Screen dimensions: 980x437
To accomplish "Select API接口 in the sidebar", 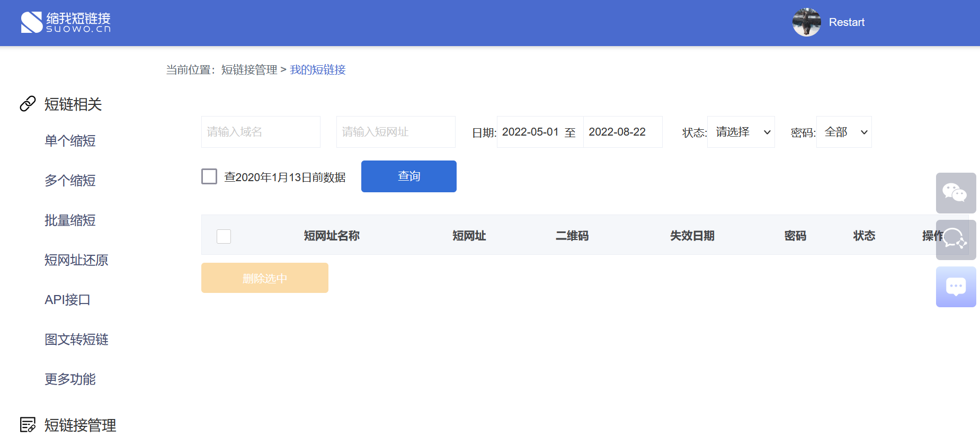I will point(67,300).
